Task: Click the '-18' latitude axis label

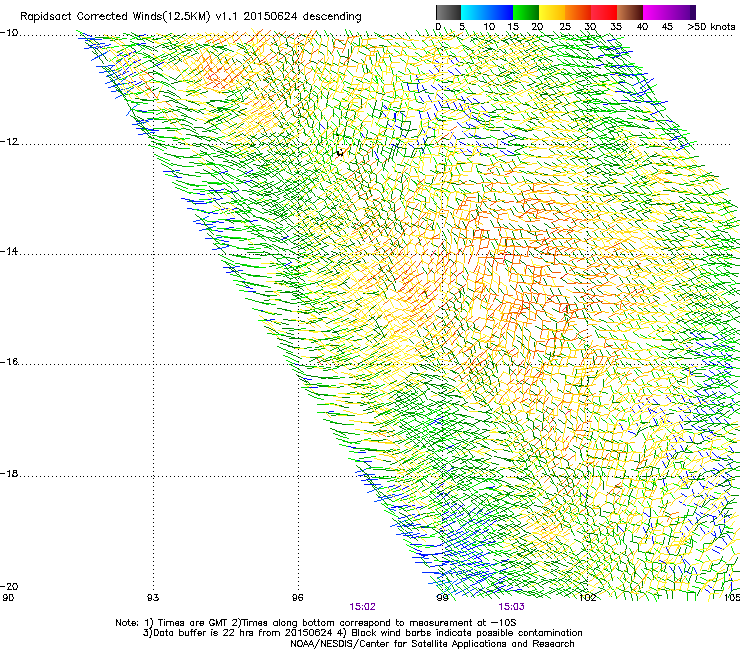Action: pos(9,473)
